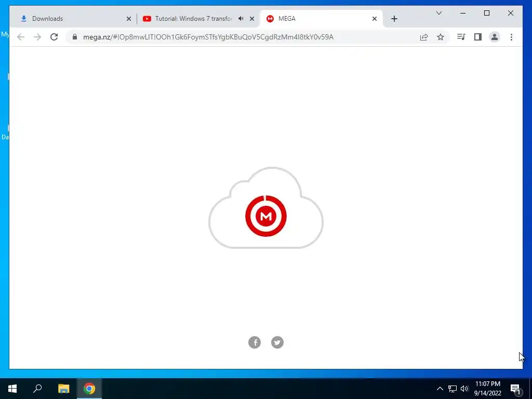Close the YouTube Tutorial tab
Viewport: 532px width, 399px height.
click(x=252, y=19)
